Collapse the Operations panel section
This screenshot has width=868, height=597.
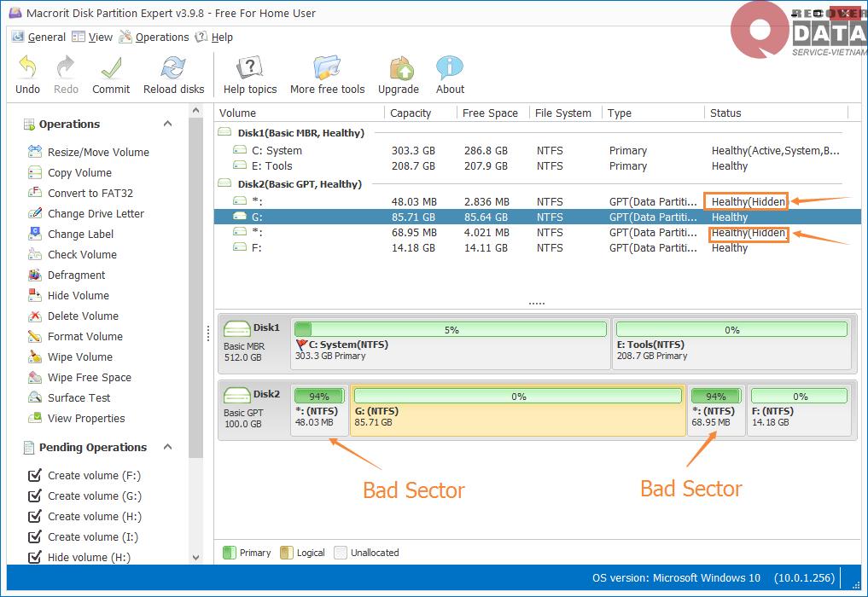pos(168,124)
